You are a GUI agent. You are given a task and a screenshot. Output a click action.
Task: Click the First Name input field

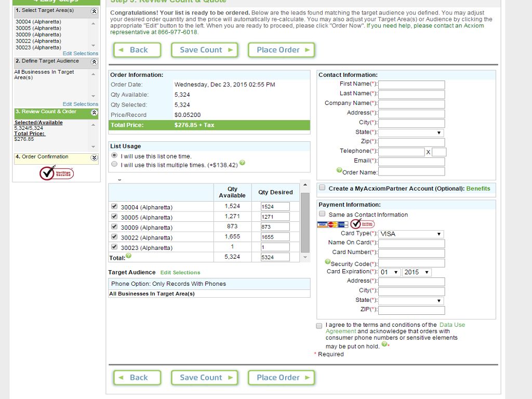[x=411, y=85]
